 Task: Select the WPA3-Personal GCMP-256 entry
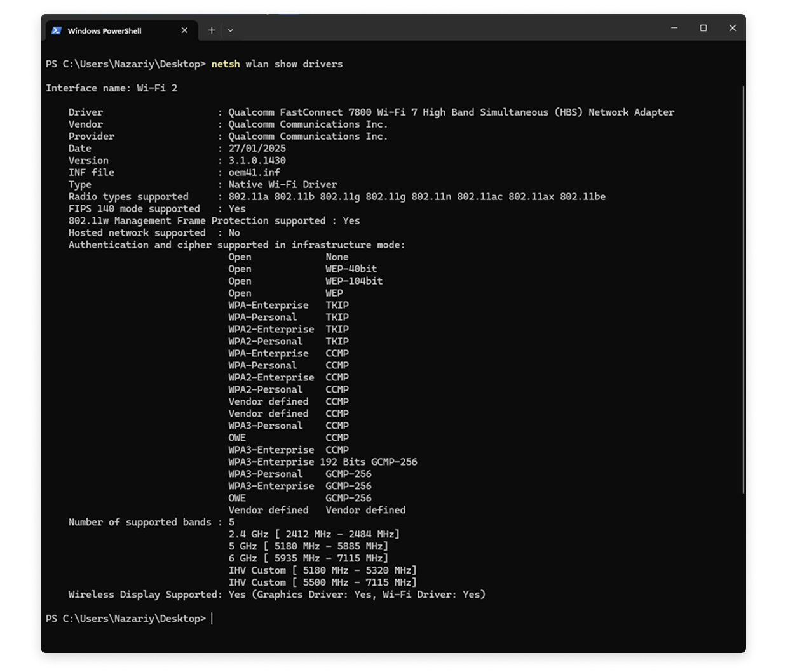[x=299, y=473]
